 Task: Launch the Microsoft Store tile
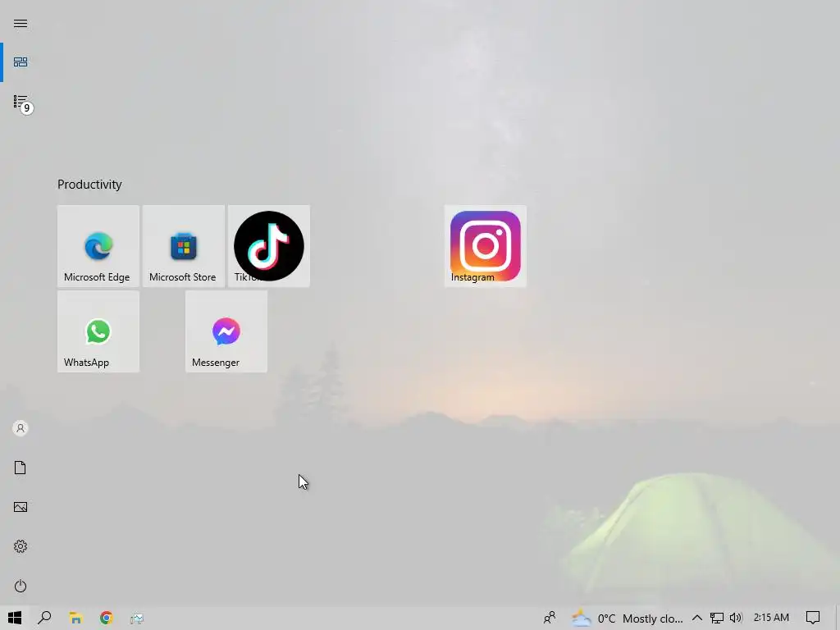pos(183,246)
